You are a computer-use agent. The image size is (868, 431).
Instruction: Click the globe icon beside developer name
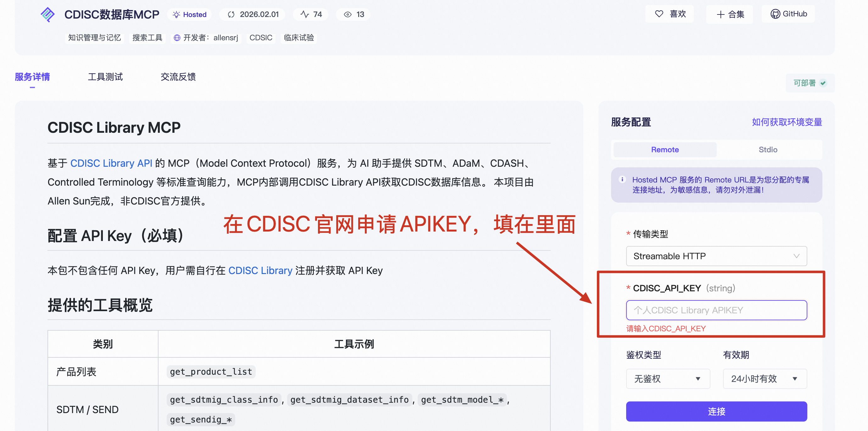coord(177,38)
